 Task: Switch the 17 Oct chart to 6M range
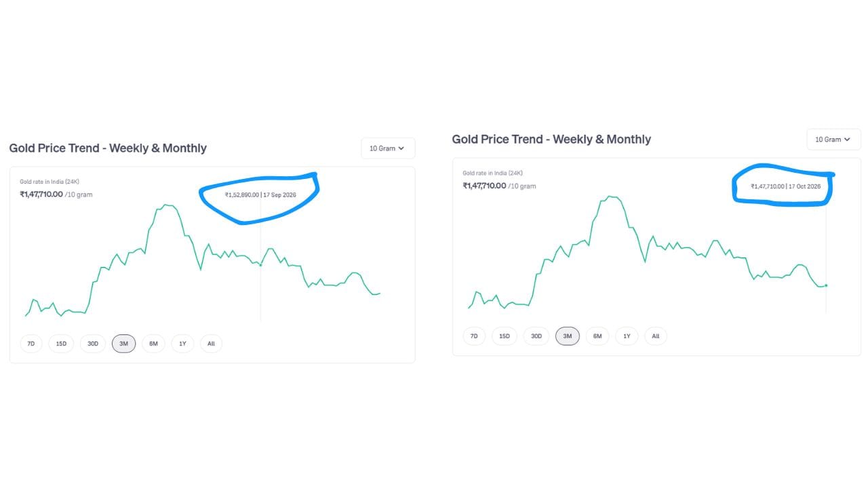(x=597, y=336)
